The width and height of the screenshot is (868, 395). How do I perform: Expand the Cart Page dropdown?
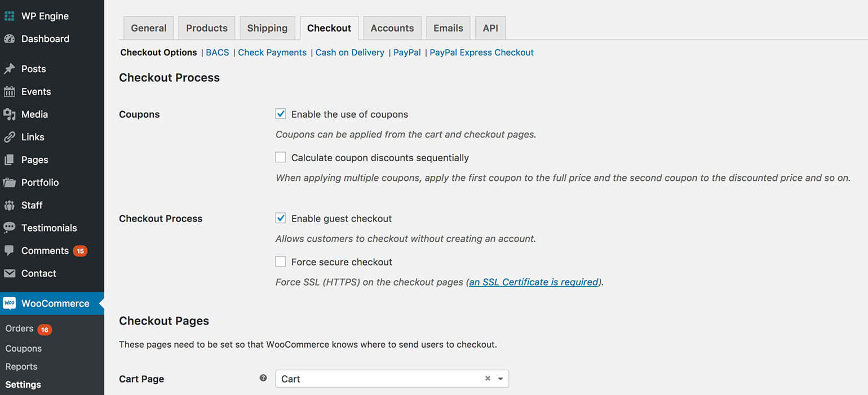click(499, 378)
